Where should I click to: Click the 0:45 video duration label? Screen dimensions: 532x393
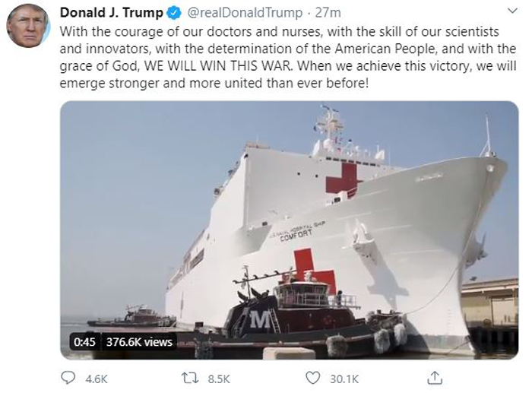point(84,342)
